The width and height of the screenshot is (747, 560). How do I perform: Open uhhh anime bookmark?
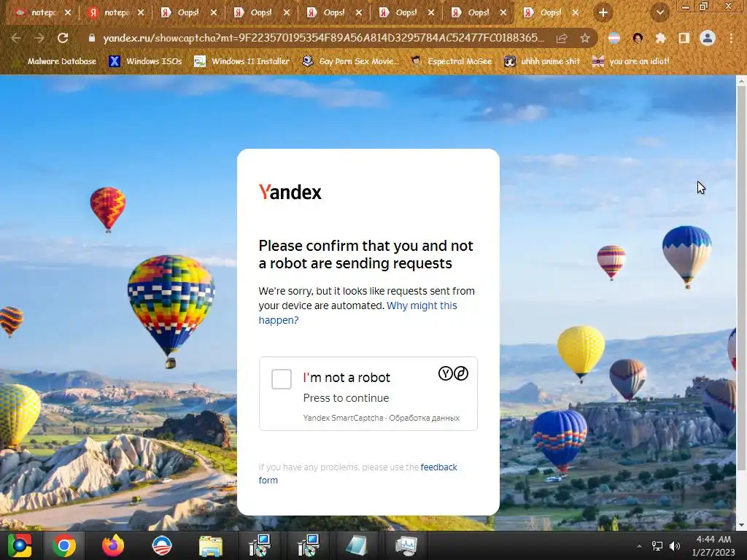tap(543, 61)
